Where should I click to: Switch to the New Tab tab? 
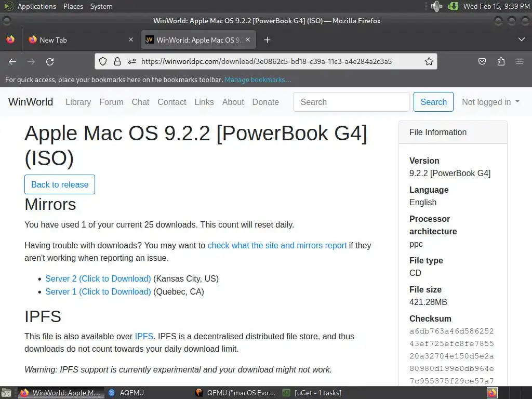(x=79, y=39)
